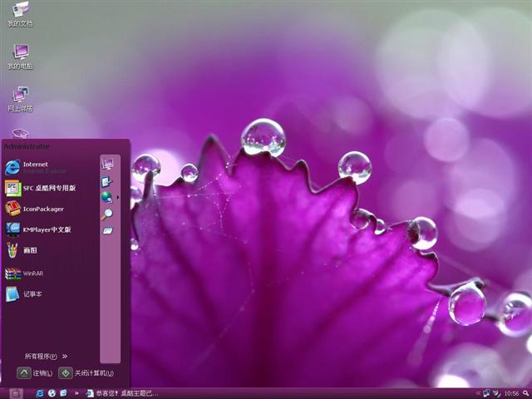Click the WinRAR books icon in Start menu
Screen dimensions: 532x399
[13, 273]
